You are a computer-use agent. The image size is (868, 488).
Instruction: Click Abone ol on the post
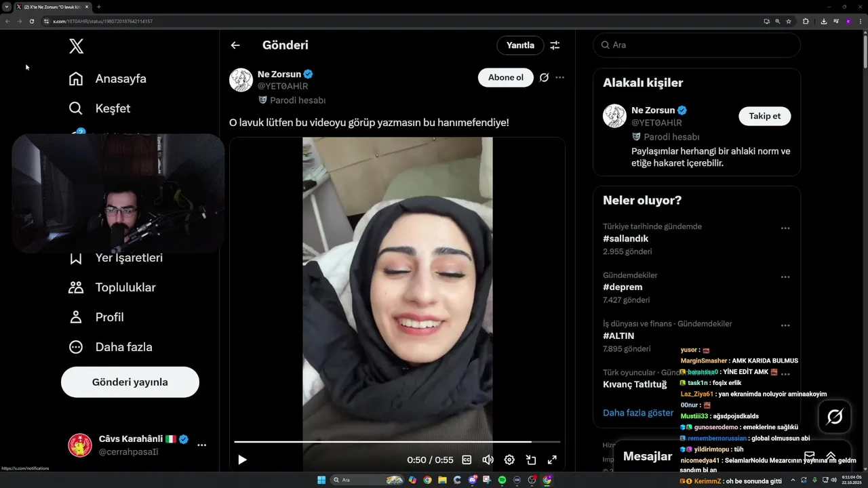pyautogui.click(x=506, y=77)
